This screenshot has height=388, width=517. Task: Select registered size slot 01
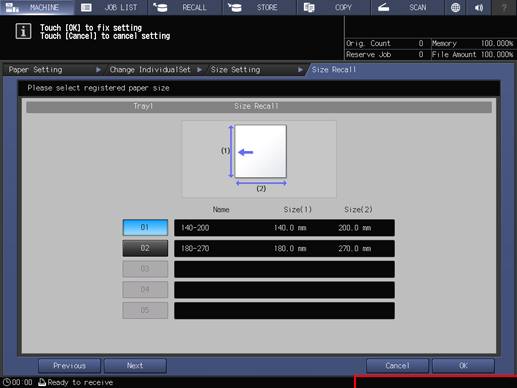(x=145, y=227)
